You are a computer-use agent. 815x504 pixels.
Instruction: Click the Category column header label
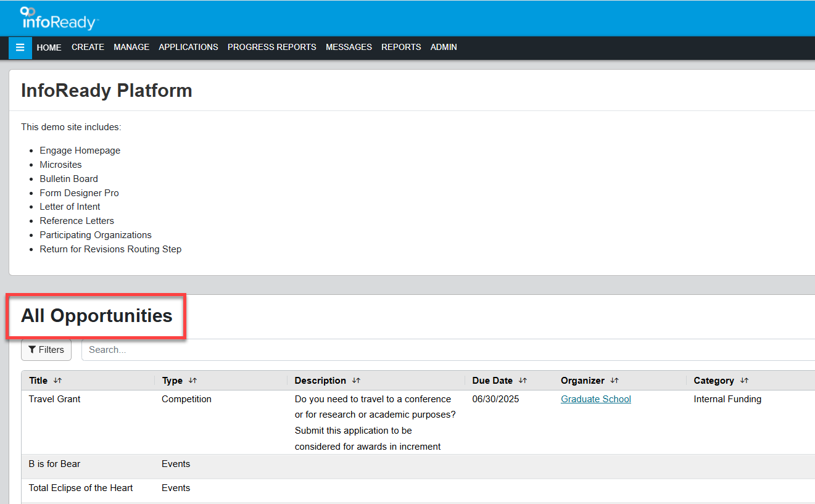tap(714, 381)
